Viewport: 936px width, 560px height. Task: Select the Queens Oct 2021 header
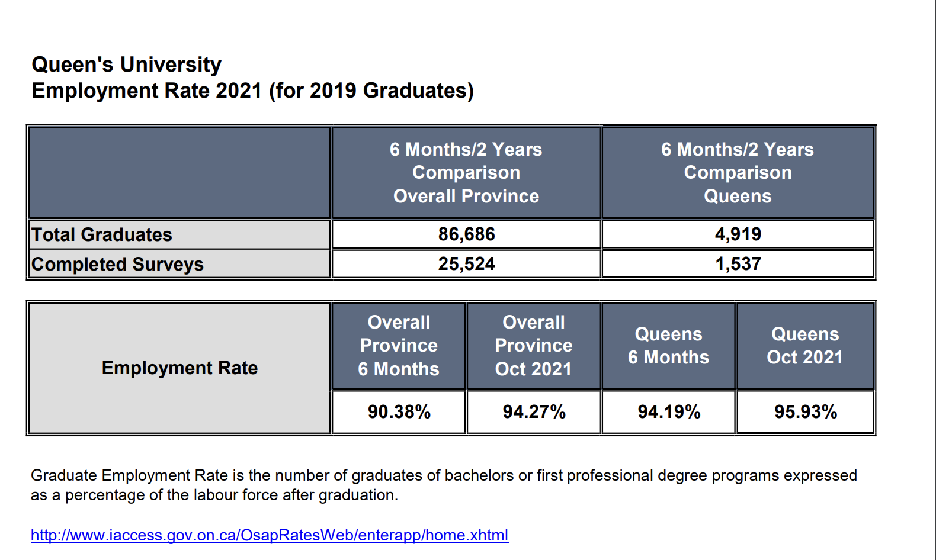pyautogui.click(x=805, y=346)
